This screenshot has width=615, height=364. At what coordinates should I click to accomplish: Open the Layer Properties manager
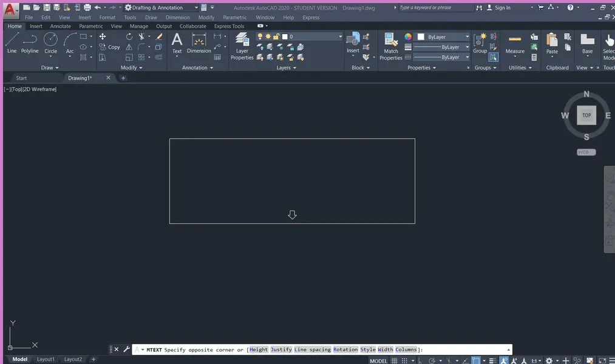coord(242,44)
